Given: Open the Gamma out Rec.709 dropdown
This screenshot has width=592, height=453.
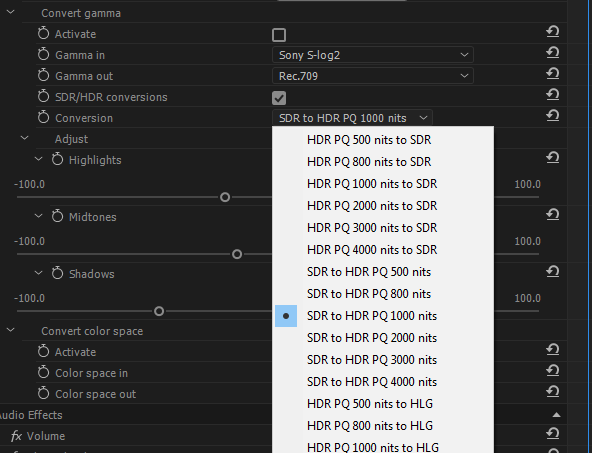Looking at the screenshot, I should [373, 76].
